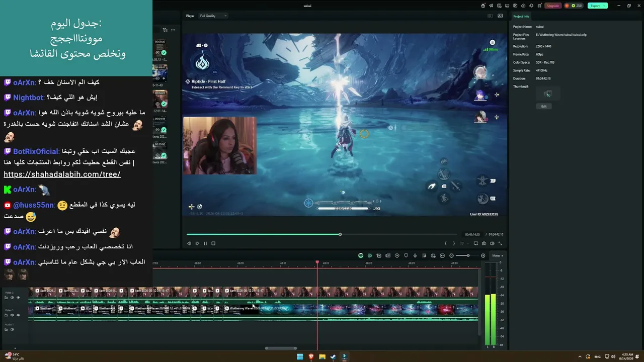
Task: Open the player volume speaker icon
Action: point(492,243)
